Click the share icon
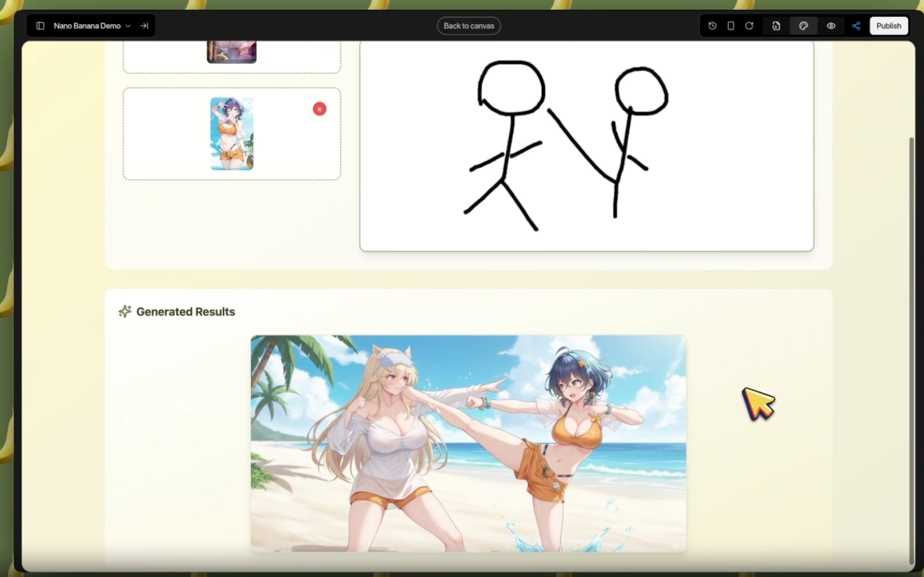The height and width of the screenshot is (577, 924). tap(856, 26)
